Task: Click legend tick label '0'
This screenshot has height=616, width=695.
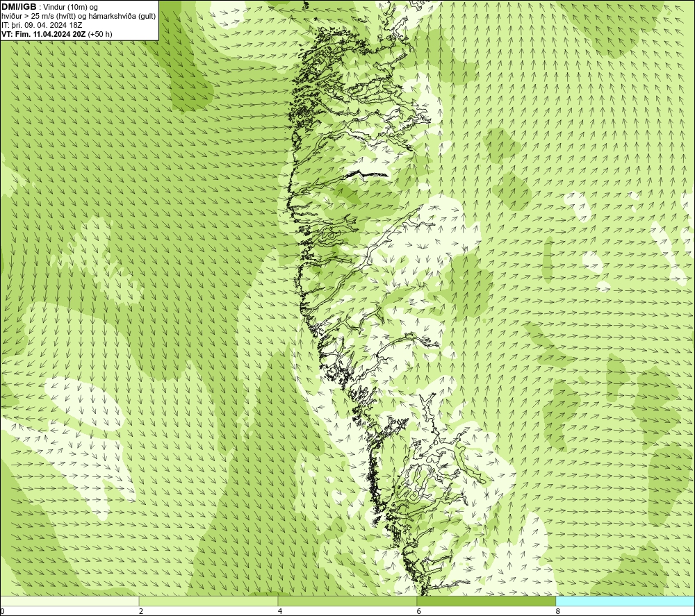Action: [x=2, y=611]
